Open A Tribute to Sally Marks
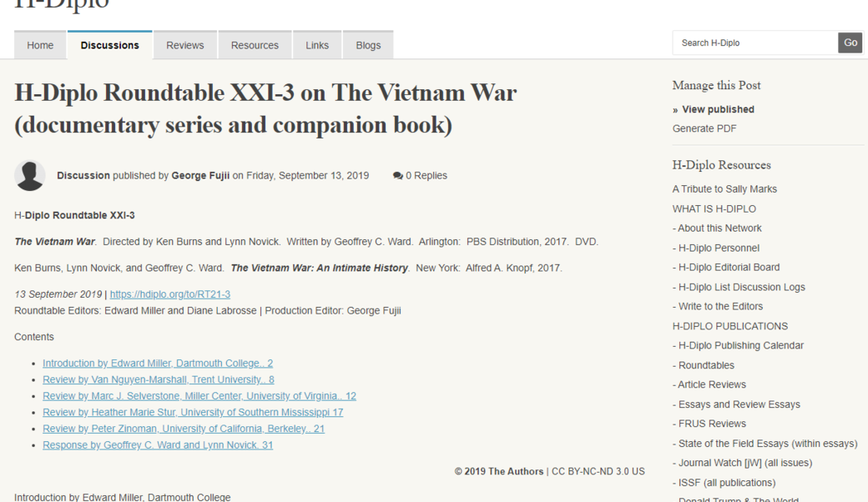This screenshot has height=502, width=868. (x=724, y=189)
